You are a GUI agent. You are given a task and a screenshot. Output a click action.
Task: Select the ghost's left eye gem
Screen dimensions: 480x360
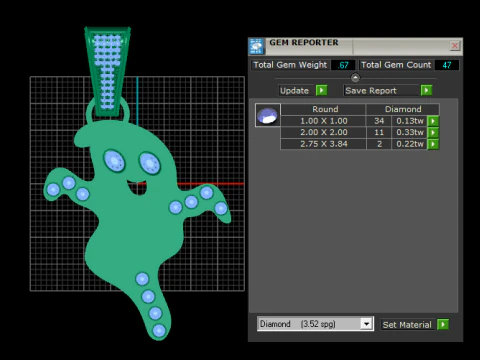pyautogui.click(x=114, y=161)
